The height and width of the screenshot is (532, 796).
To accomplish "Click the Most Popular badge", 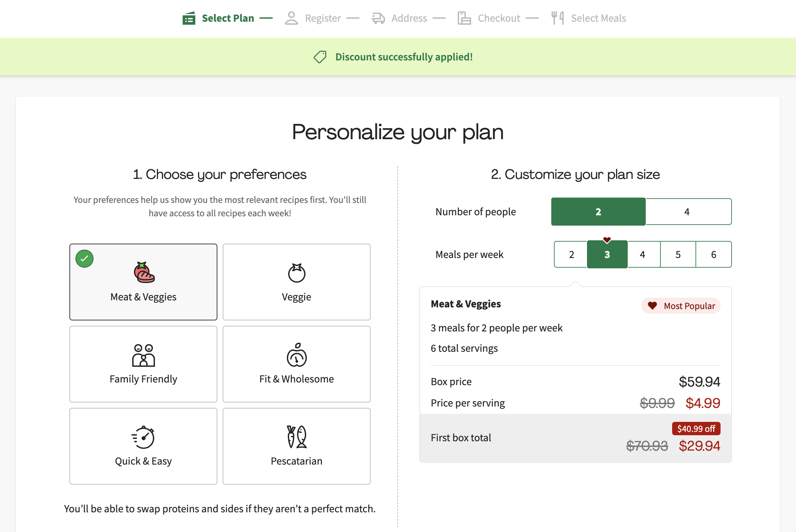I will (680, 306).
